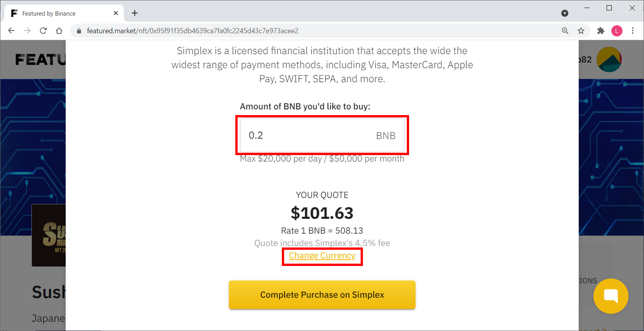The image size is (644, 331).
Task: Close the Featured by Binance tab
Action: pyautogui.click(x=116, y=13)
